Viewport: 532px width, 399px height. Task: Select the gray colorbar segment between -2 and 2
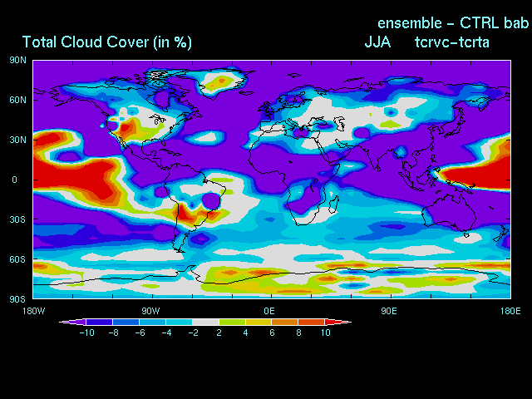coord(205,321)
